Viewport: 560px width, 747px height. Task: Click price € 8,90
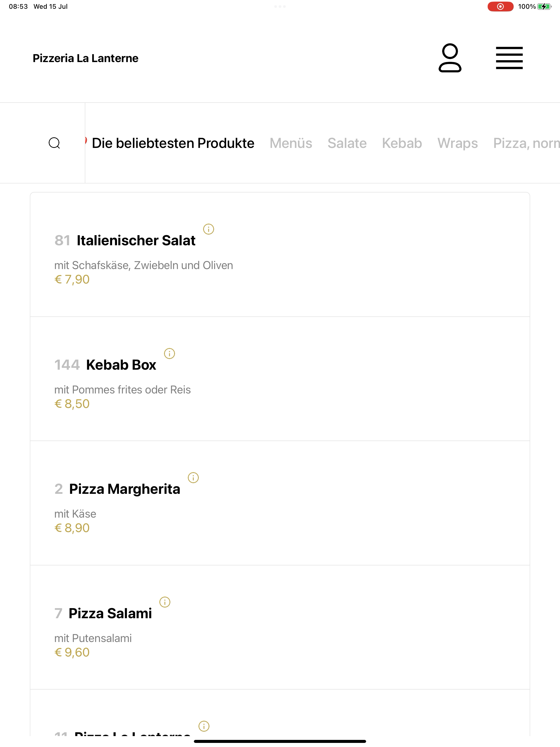72,528
